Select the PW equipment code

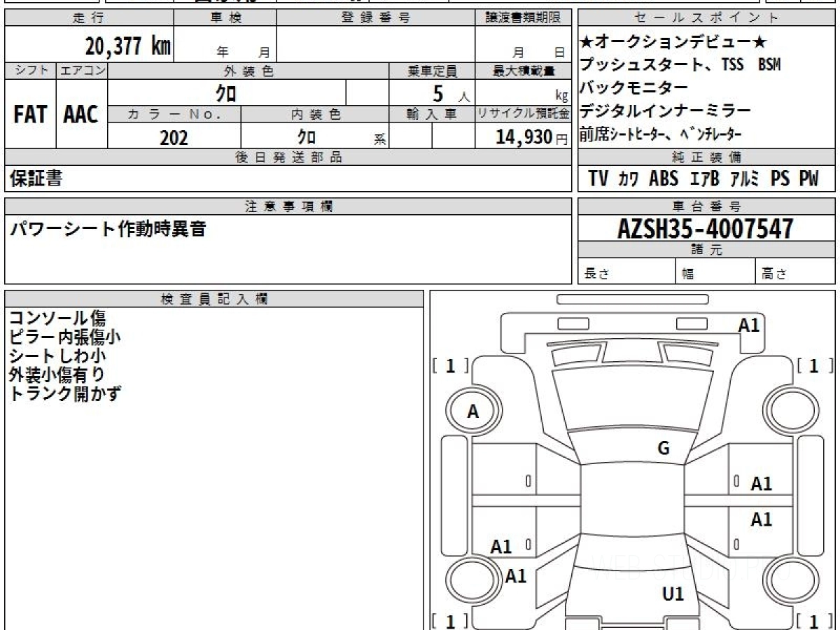pos(808,179)
